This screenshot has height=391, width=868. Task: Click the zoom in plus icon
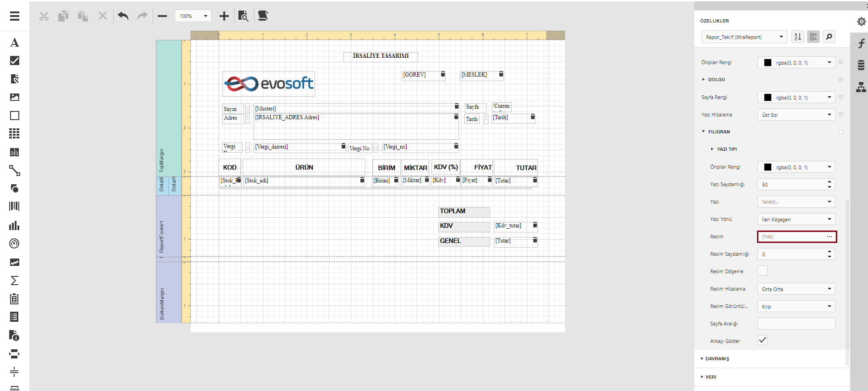[224, 16]
